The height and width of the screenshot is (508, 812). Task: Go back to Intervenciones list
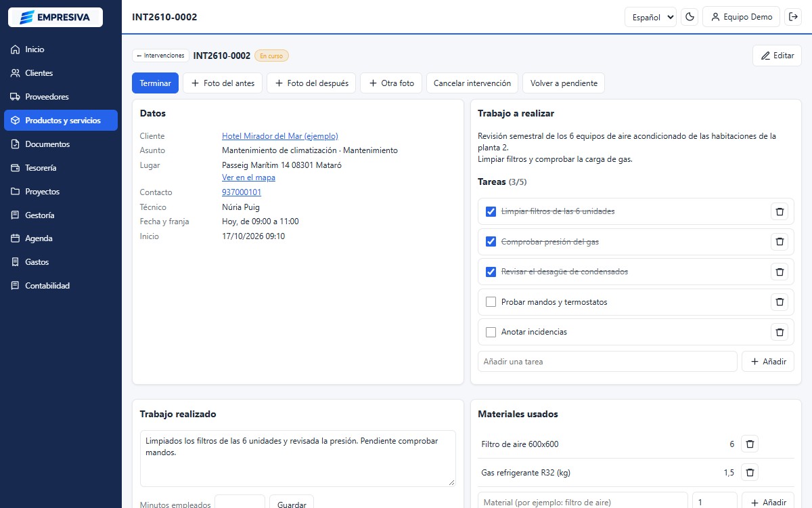pos(160,56)
